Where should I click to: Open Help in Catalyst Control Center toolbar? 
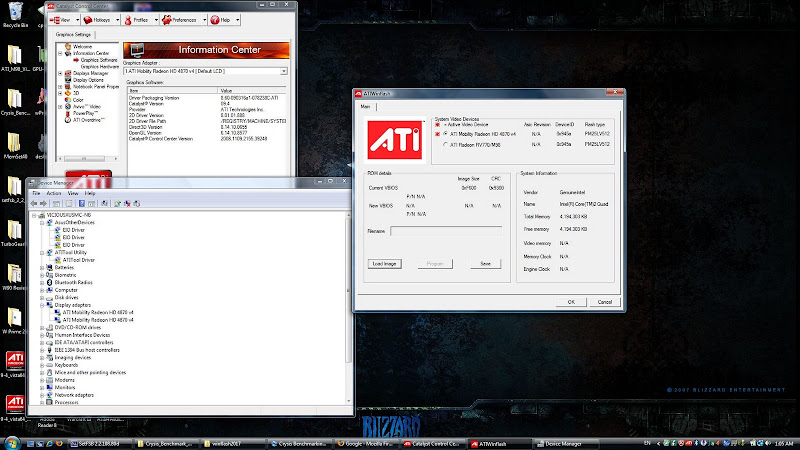click(221, 20)
